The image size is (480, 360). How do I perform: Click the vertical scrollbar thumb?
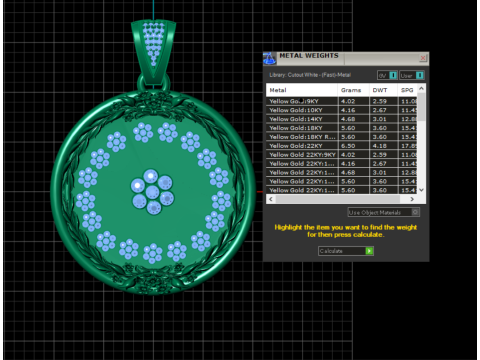click(421, 107)
